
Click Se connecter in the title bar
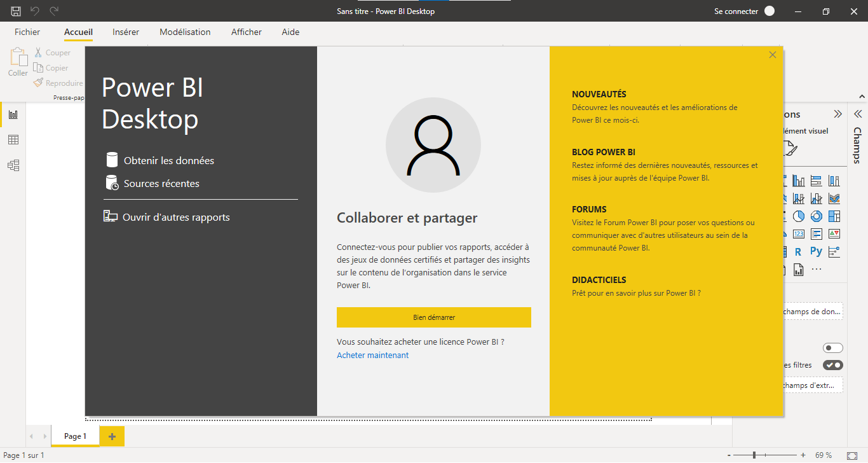click(x=736, y=11)
